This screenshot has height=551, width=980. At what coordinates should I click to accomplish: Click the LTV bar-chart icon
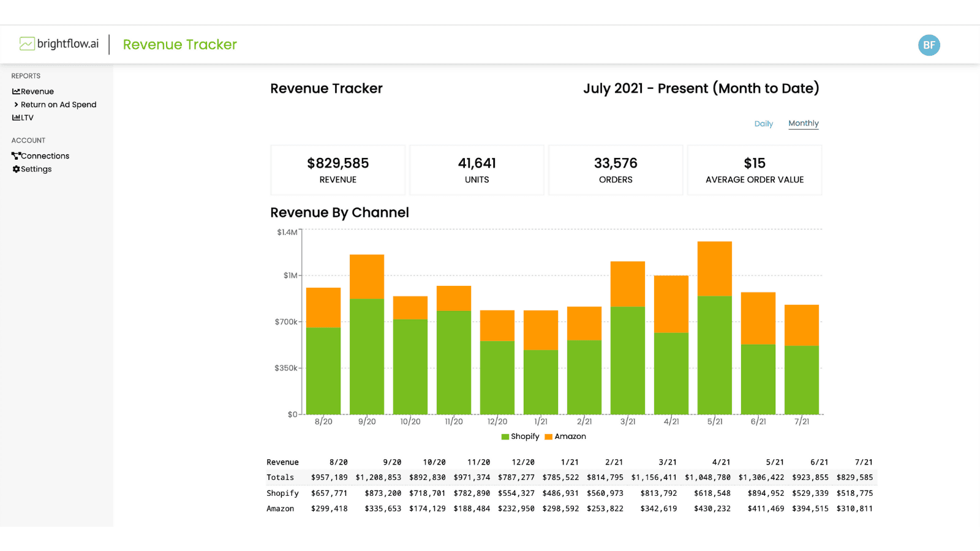(x=15, y=118)
